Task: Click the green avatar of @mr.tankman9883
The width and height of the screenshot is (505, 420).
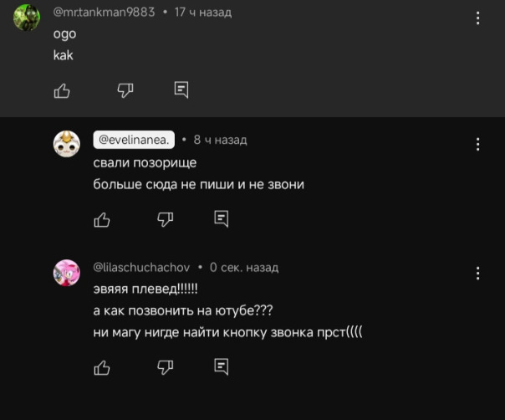Action: point(27,18)
